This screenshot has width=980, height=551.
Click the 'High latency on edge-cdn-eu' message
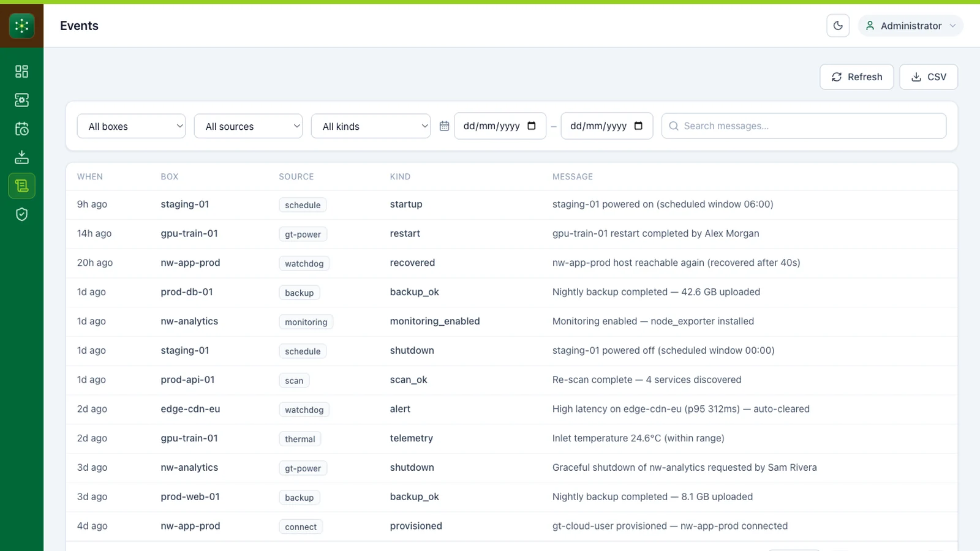(x=681, y=409)
